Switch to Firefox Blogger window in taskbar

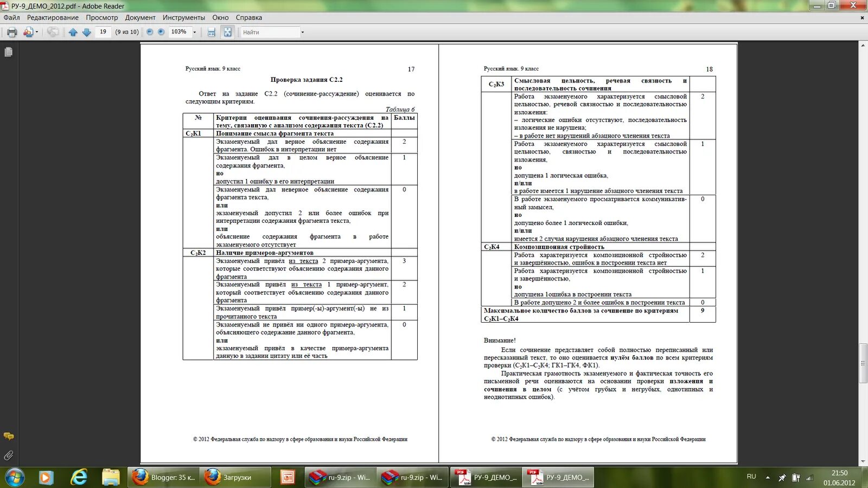click(163, 478)
